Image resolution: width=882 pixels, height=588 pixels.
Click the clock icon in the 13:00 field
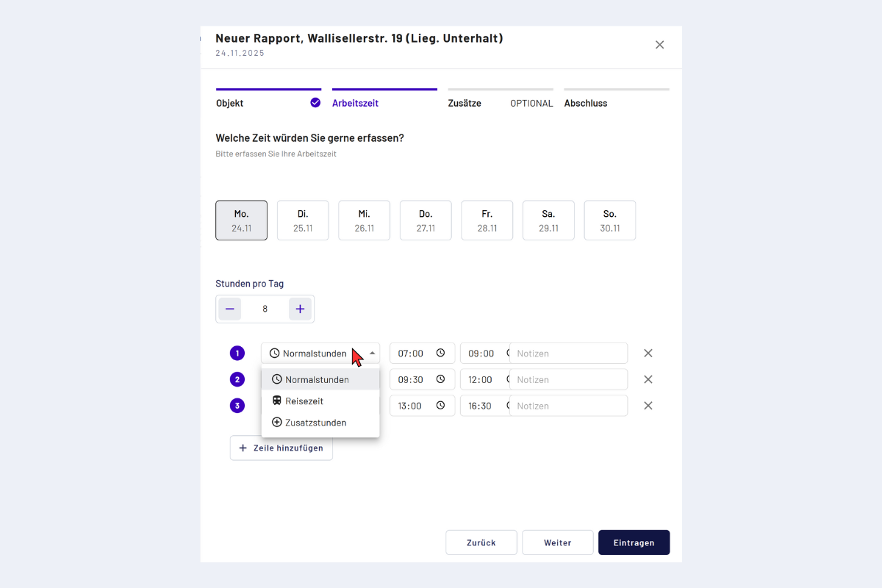440,406
